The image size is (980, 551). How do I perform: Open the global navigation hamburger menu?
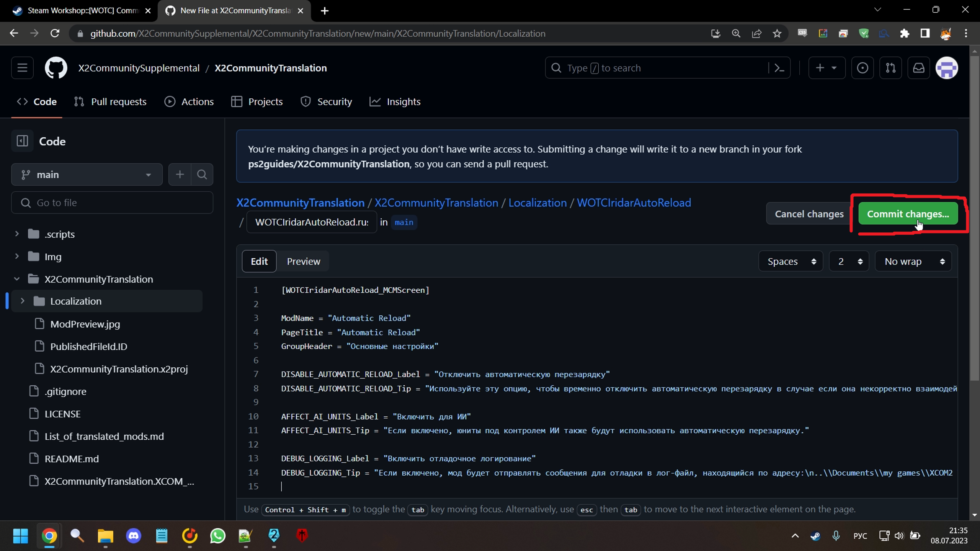tap(22, 68)
